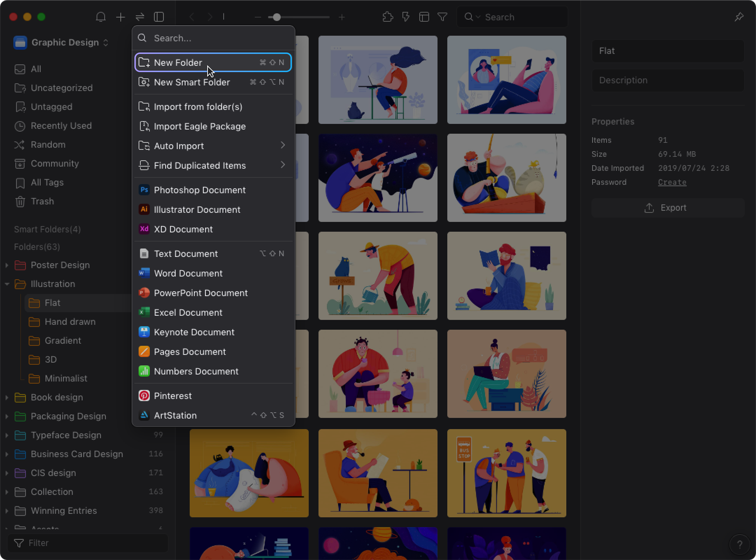Expand the Illustration folder tree
The width and height of the screenshot is (756, 560).
coord(6,284)
